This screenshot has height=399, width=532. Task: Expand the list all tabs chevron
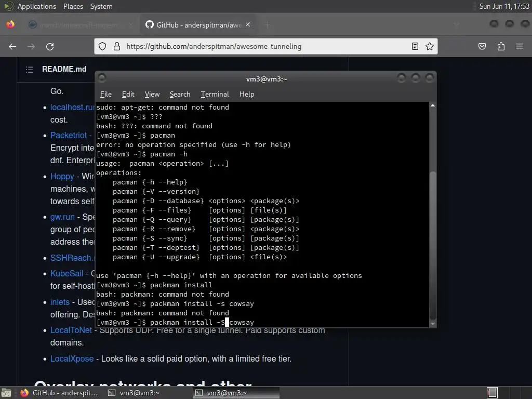tap(456, 24)
